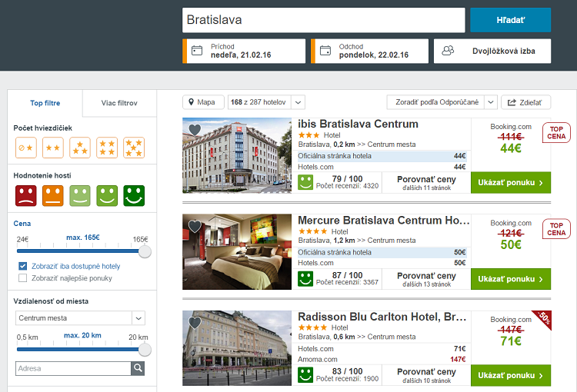Click the guests icon in room selector
The height and width of the screenshot is (392, 577).
click(448, 51)
